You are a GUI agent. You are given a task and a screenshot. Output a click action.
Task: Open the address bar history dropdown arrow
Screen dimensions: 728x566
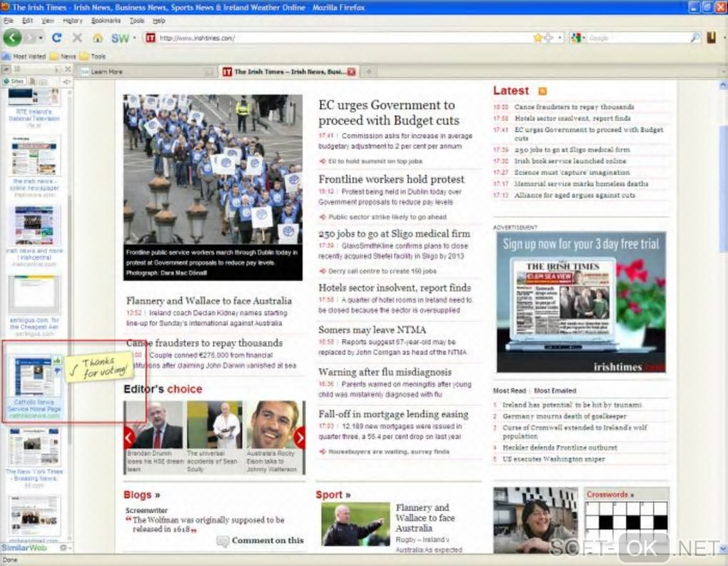click(560, 38)
